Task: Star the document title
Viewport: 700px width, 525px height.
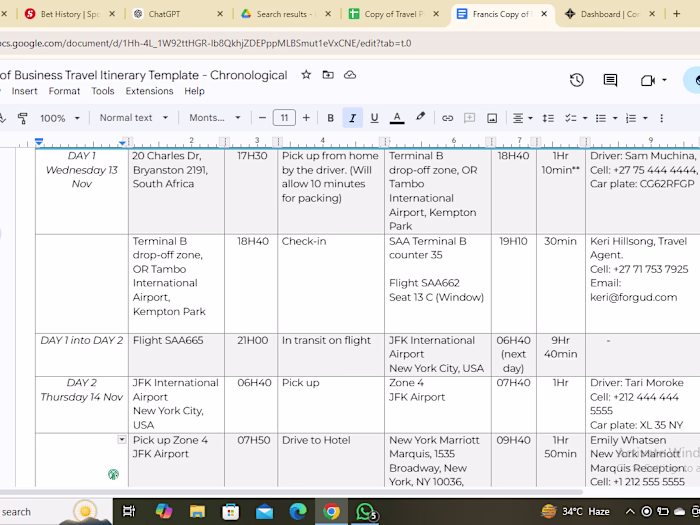Action: (306, 75)
